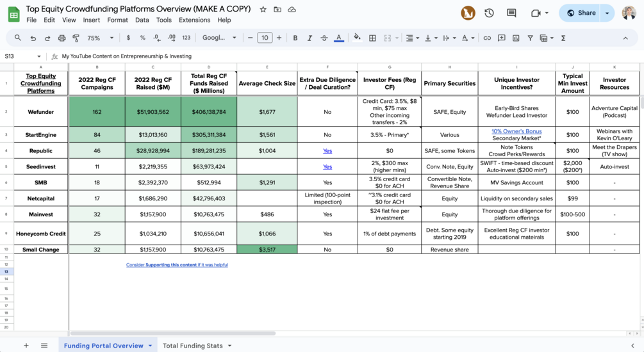
Task: Undo the last action
Action: click(33, 38)
